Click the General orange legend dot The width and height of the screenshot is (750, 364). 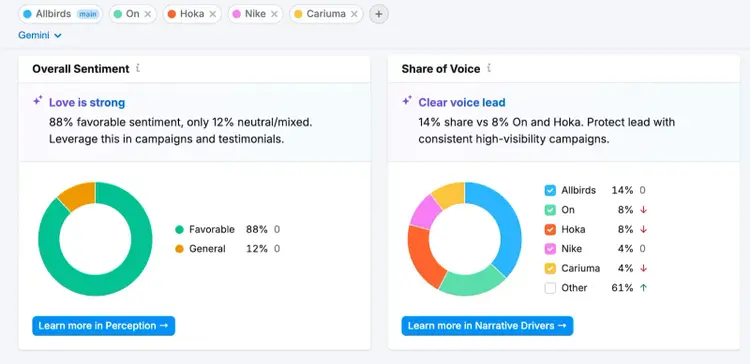pos(179,249)
